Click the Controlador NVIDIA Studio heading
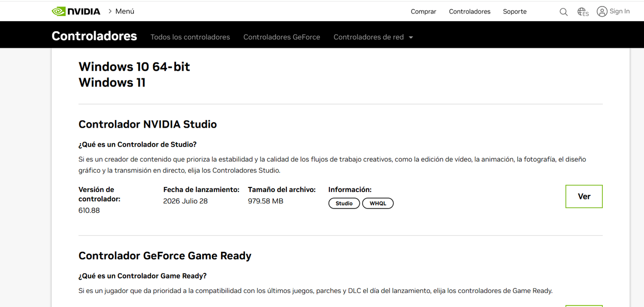 (x=148, y=124)
